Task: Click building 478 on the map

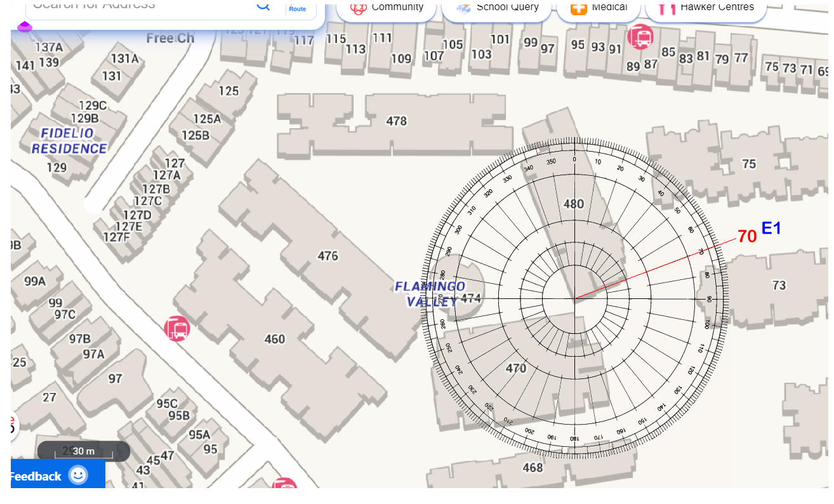Action: coord(396,121)
